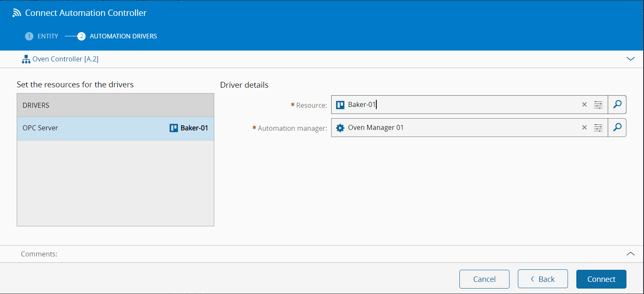Expand the Comments section chevron

[631, 253]
